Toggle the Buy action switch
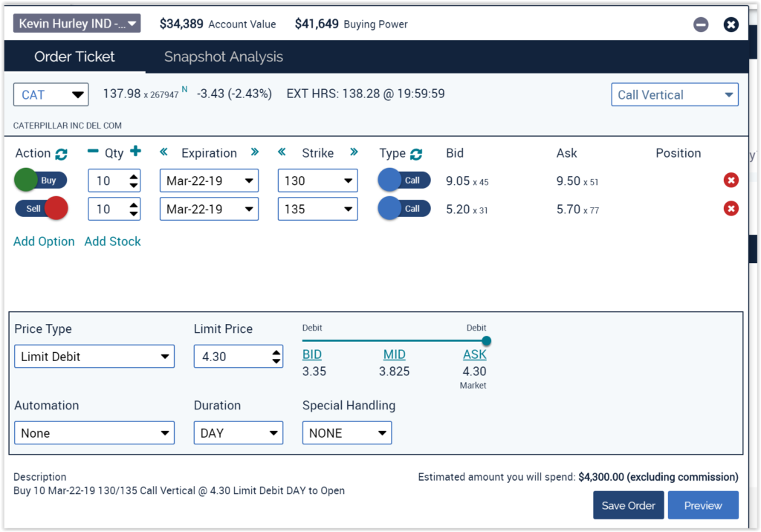Viewport: 761px width, 532px height. pos(41,181)
